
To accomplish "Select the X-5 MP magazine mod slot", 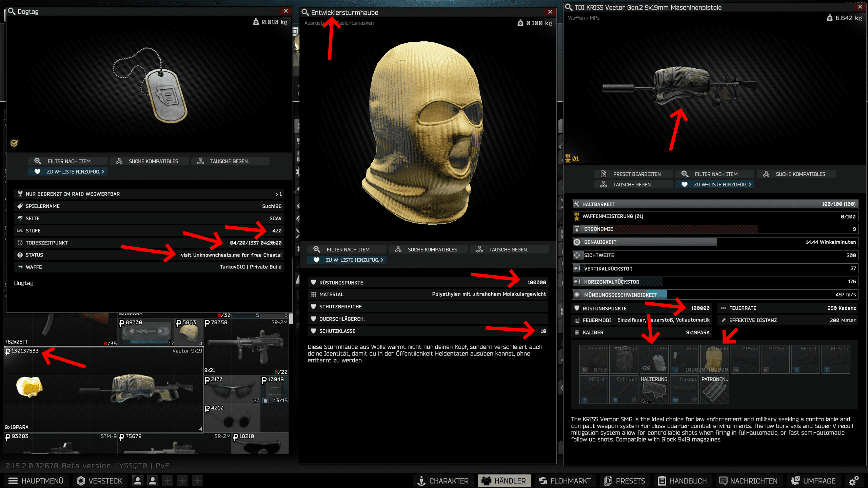I will point(593,359).
